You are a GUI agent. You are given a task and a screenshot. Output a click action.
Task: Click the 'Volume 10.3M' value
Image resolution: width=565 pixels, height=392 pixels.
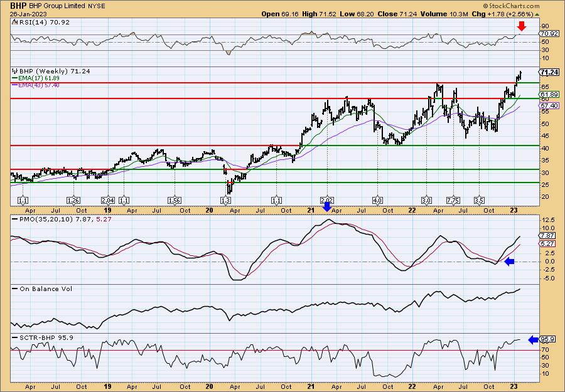pos(444,14)
